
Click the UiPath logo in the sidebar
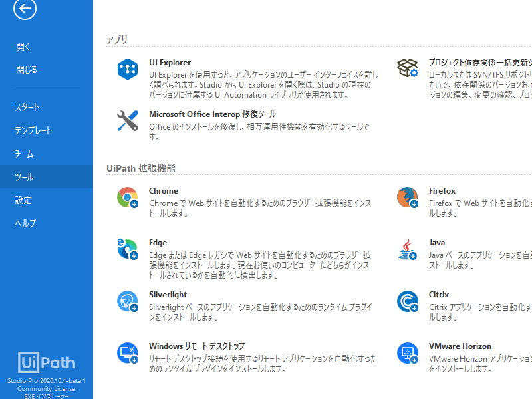[47, 362]
